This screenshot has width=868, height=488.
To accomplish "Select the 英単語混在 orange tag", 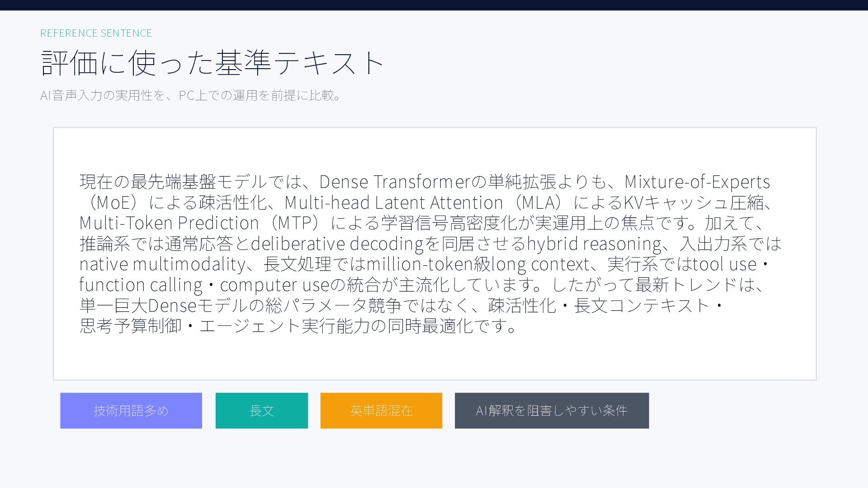I will pos(381,410).
